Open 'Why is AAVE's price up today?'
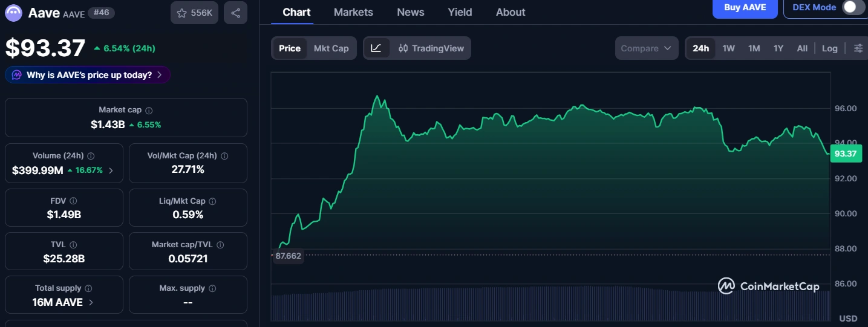 click(x=88, y=75)
